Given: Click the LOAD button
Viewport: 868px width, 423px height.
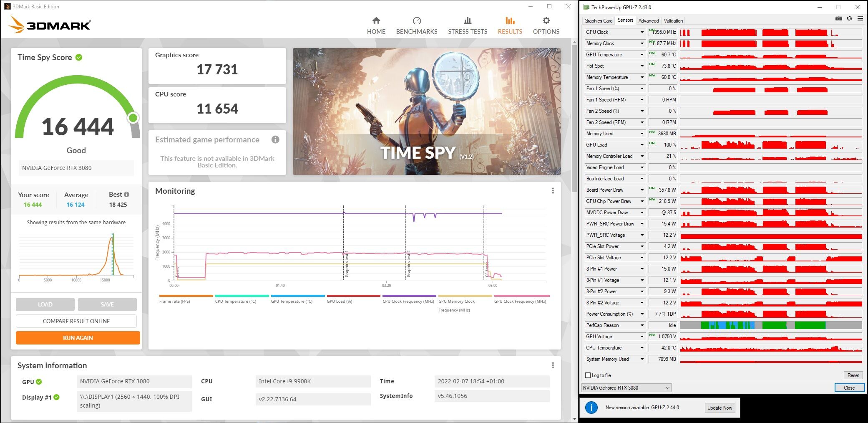Looking at the screenshot, I should (x=45, y=304).
